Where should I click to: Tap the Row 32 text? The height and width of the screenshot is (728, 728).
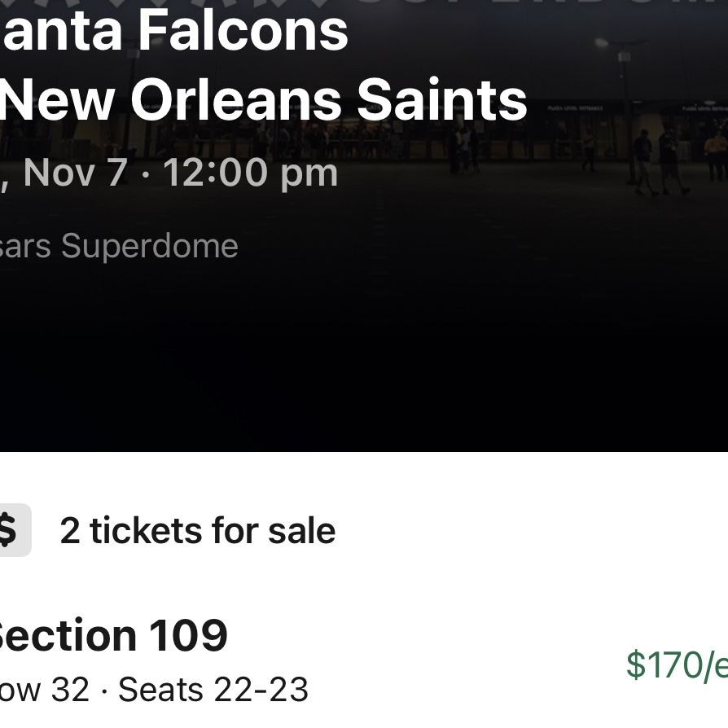45,690
